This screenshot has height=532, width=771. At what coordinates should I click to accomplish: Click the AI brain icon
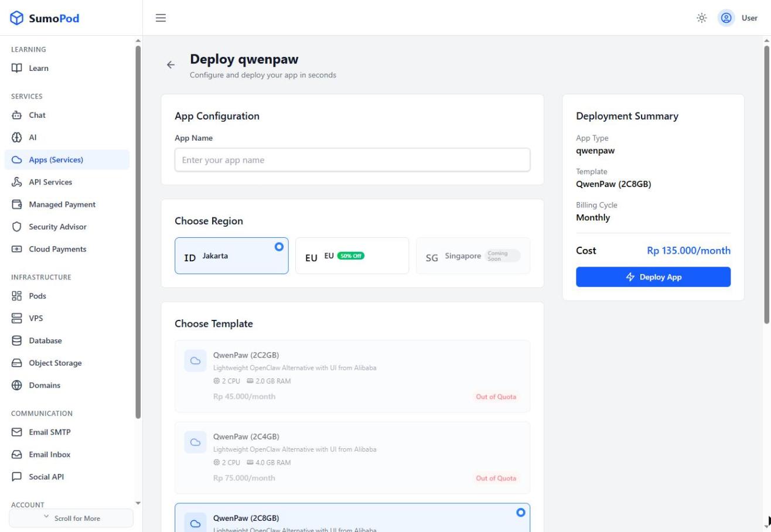click(17, 137)
